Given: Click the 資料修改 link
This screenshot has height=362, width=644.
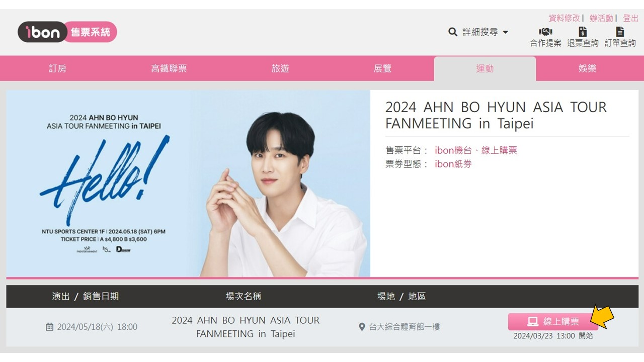Looking at the screenshot, I should point(564,18).
